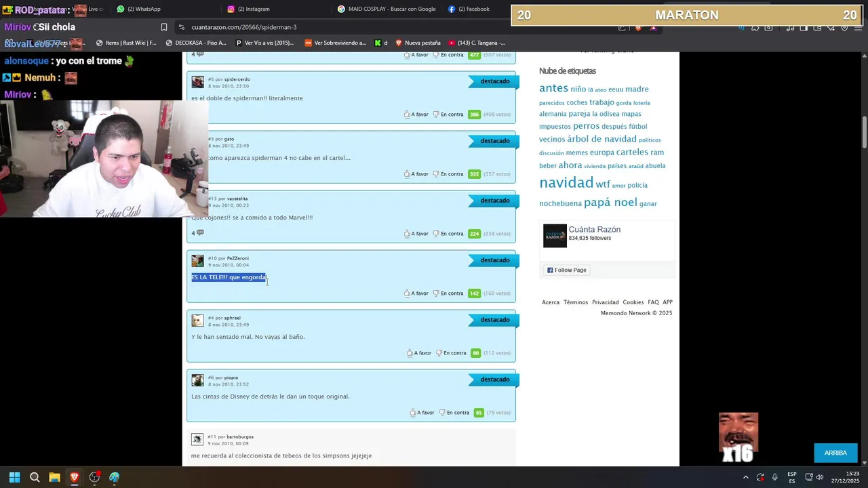This screenshot has width=868, height=488.
Task: Vote En contra on gato comment
Action: coord(448,174)
